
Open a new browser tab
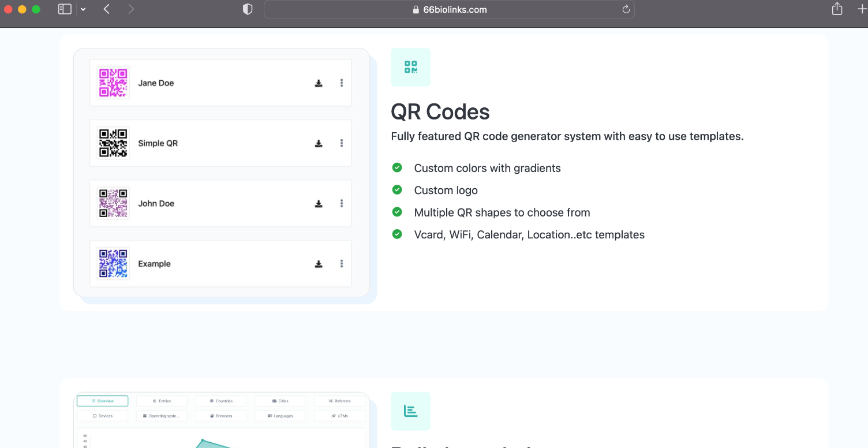pyautogui.click(x=863, y=9)
